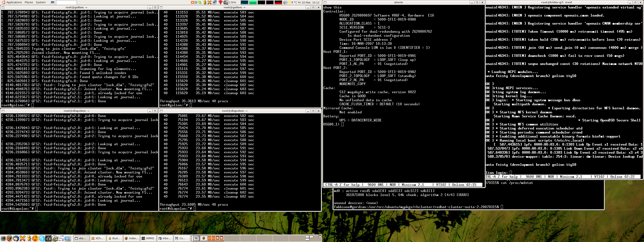The width and height of the screenshot is (644, 242).
Task: Switch to the XCh... taskbar window
Action: point(98,238)
